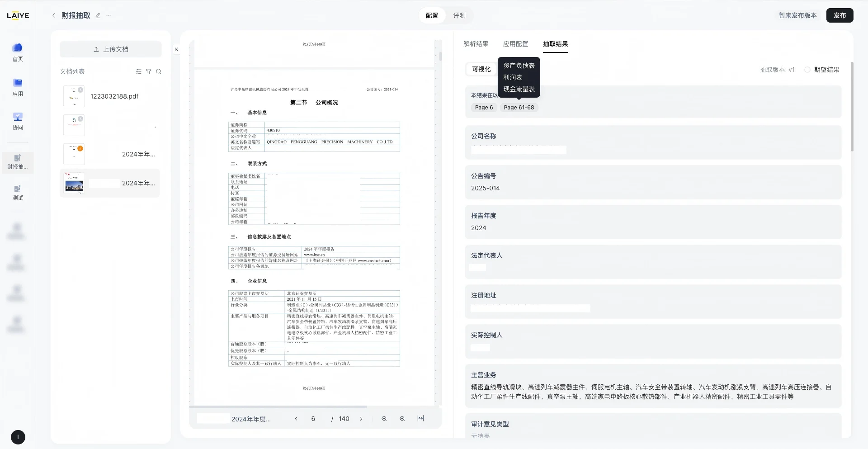Go to previous PDF page
Screen dimensions: 868x449
tap(296, 419)
